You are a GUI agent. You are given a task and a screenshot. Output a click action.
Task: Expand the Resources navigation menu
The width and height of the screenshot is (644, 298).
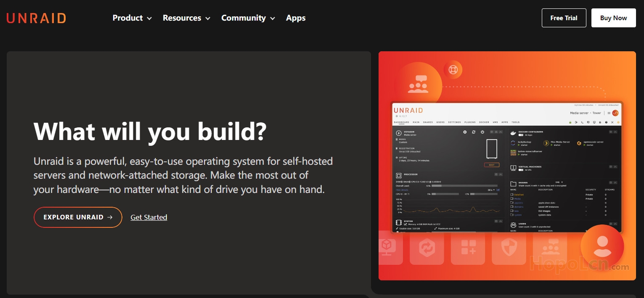tap(186, 18)
